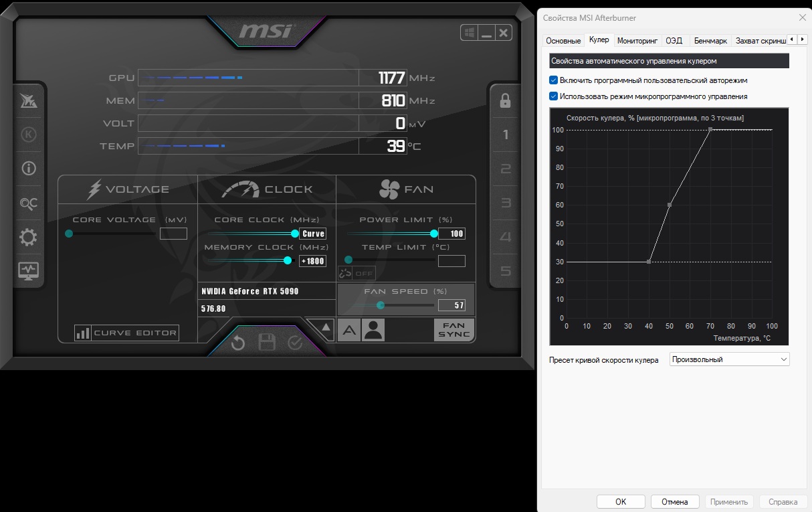Screen dimensions: 812x512
Task: Switch to the ОЭД tab
Action: [x=674, y=41]
